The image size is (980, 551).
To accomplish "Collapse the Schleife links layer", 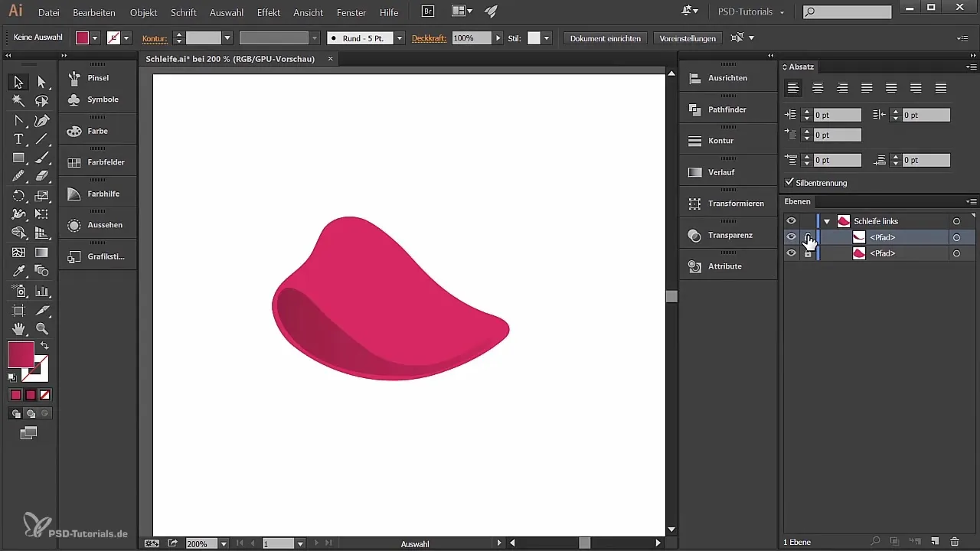I will tap(827, 221).
